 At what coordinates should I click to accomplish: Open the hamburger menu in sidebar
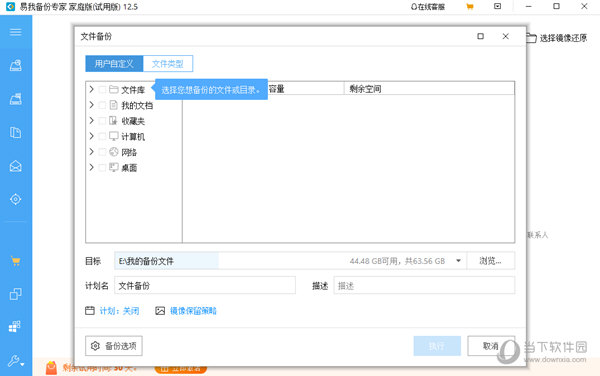[16, 32]
